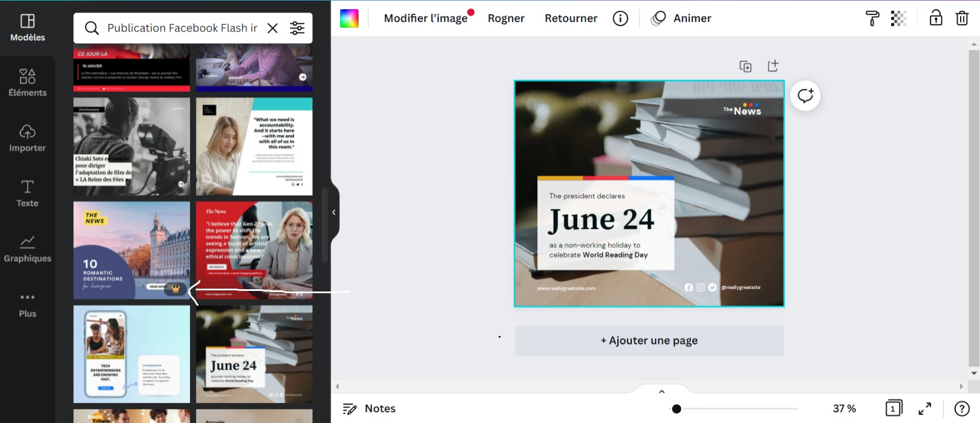Viewport: 980px width, 423px height.
Task: Click the Instagram icon on the design
Action: point(701,288)
